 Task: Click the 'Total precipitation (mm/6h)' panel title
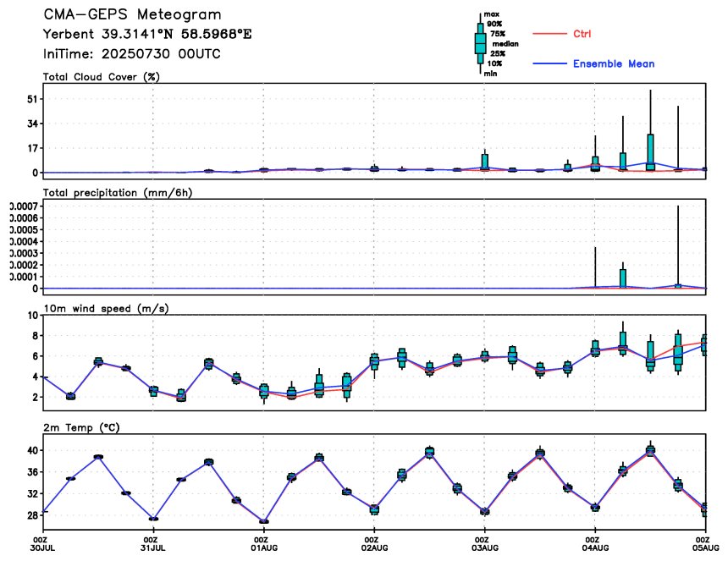tap(118, 193)
